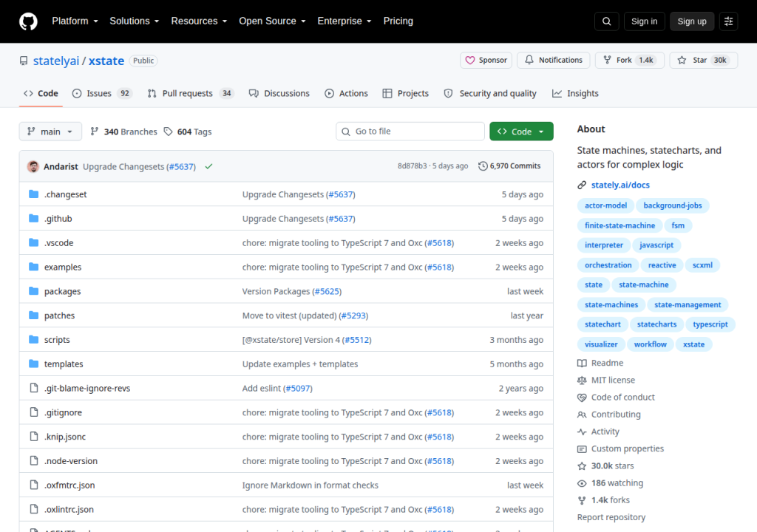
Task: Expand the Resources menu
Action: point(199,21)
